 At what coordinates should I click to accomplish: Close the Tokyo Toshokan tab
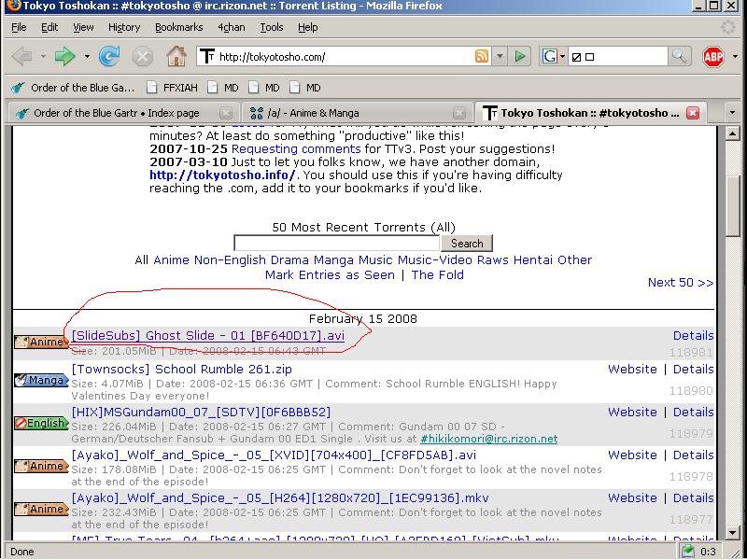pos(693,113)
